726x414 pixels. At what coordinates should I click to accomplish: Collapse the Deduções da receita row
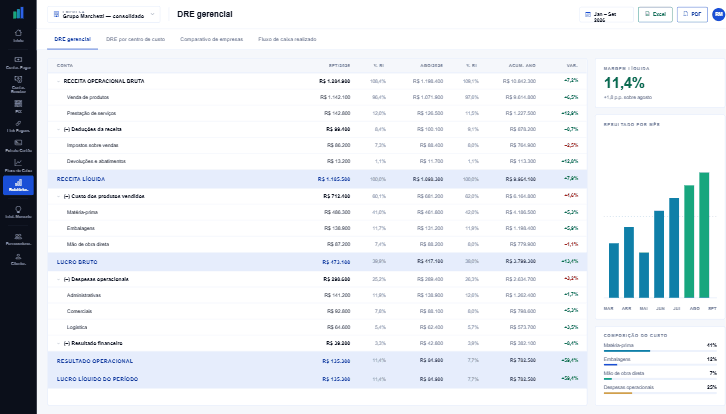58,129
